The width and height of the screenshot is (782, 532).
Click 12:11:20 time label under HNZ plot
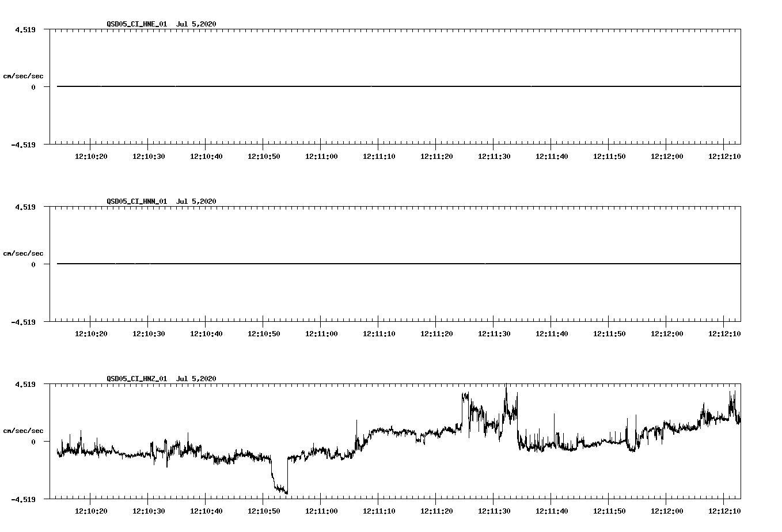coord(436,511)
